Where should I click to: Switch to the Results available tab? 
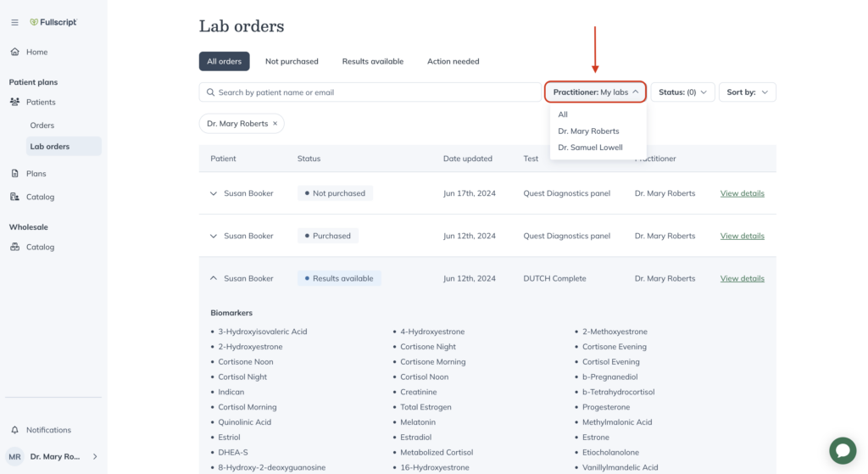[373, 61]
